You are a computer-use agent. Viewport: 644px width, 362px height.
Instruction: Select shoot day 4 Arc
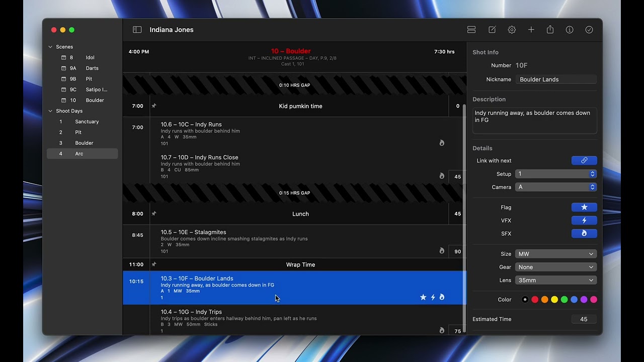click(x=83, y=154)
